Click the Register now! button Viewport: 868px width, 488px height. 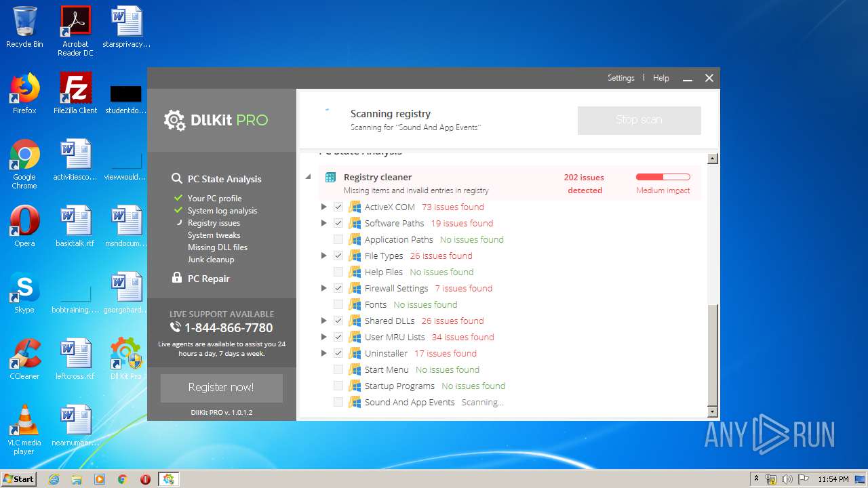tap(221, 388)
